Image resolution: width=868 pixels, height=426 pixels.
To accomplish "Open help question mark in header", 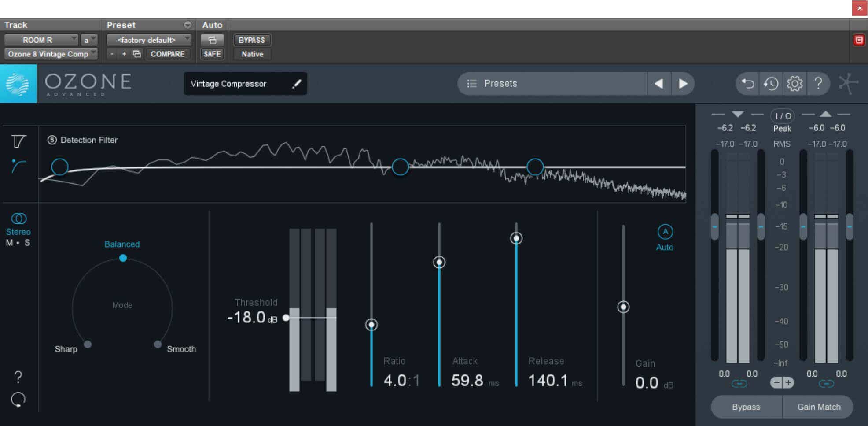I will 818,83.
